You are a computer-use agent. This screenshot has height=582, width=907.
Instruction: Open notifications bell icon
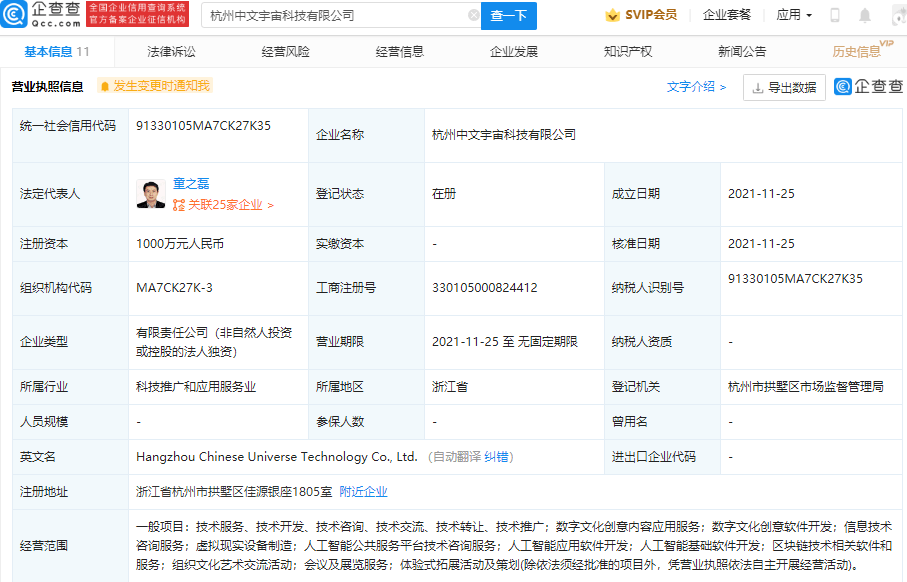tap(865, 16)
